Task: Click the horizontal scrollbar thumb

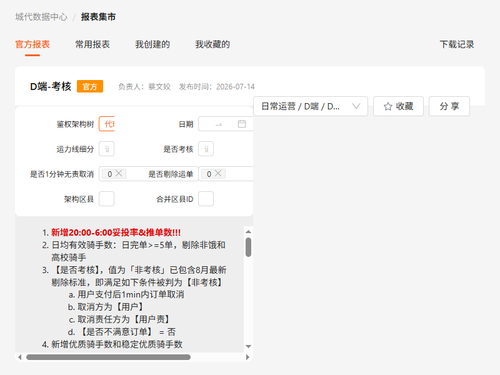Action: [x=108, y=357]
